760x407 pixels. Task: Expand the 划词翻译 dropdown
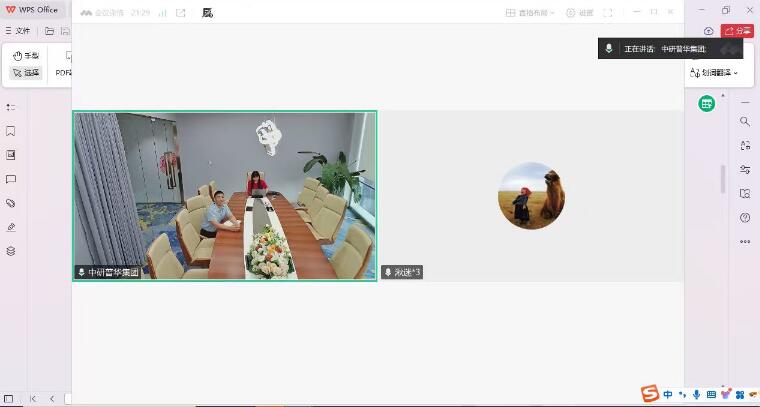[714, 72]
